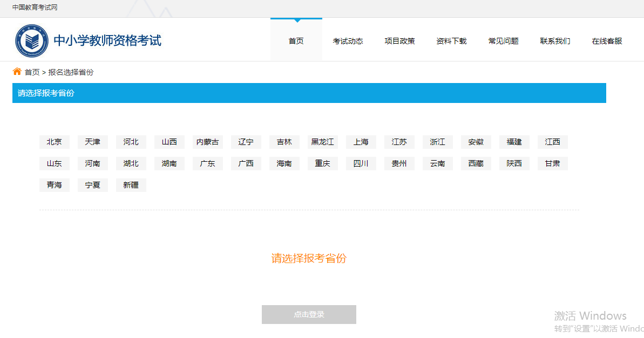Open the 项目政策 menu item
Viewport: 644px width, 338px height.
click(399, 40)
